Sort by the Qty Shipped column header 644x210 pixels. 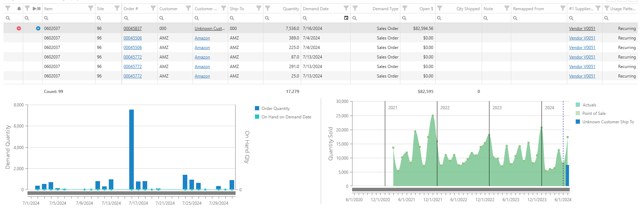click(x=468, y=9)
